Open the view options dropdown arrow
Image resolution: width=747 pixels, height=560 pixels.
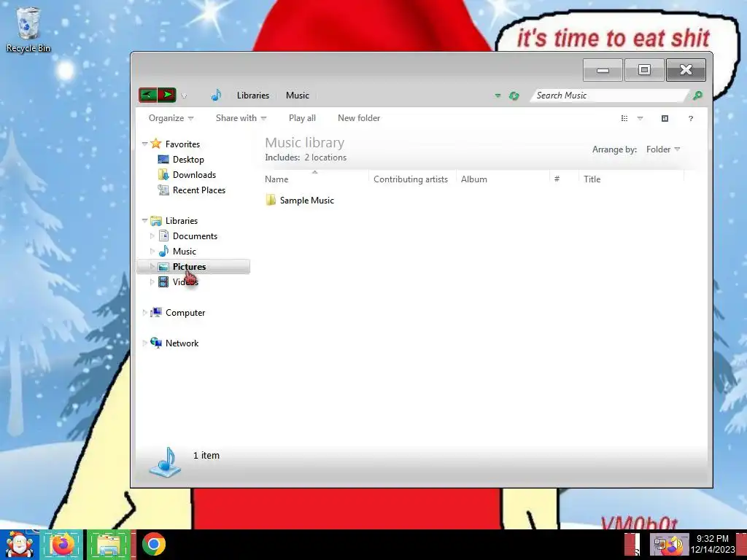click(x=640, y=118)
